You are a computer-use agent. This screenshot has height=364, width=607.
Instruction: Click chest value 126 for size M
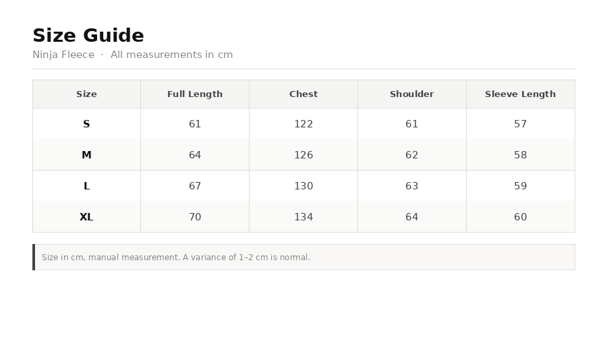[303, 155]
